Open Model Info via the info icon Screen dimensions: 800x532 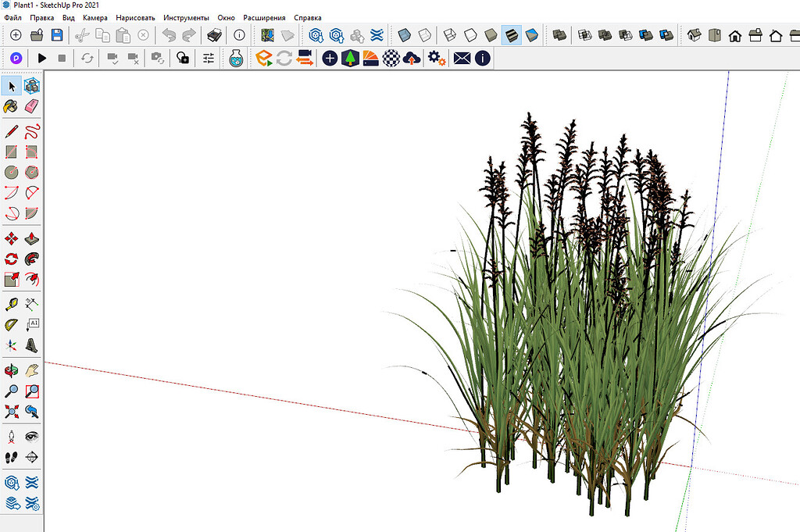239,34
